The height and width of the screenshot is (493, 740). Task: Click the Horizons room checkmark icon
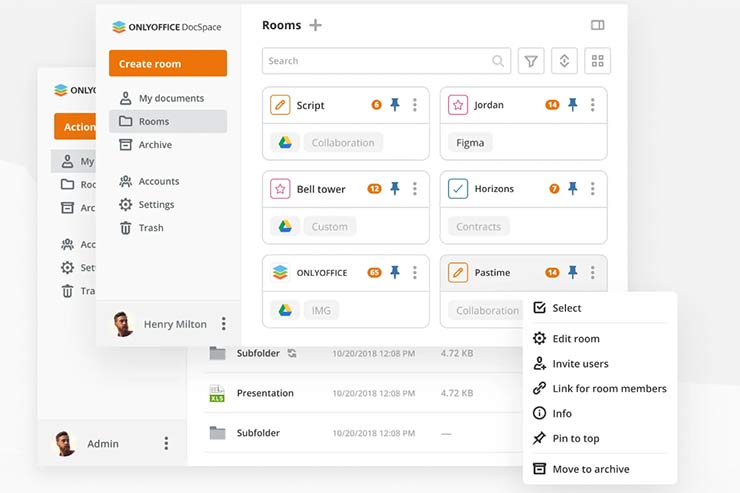coord(458,188)
